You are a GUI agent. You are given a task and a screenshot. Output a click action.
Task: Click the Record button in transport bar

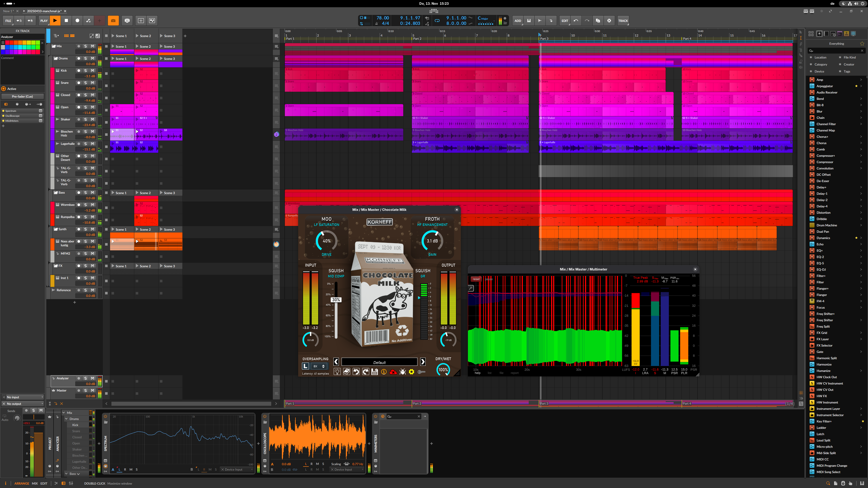[x=77, y=21]
